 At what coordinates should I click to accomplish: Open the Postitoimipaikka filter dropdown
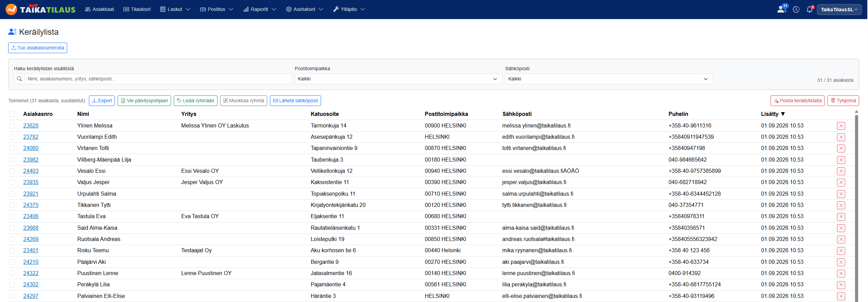[x=398, y=79]
